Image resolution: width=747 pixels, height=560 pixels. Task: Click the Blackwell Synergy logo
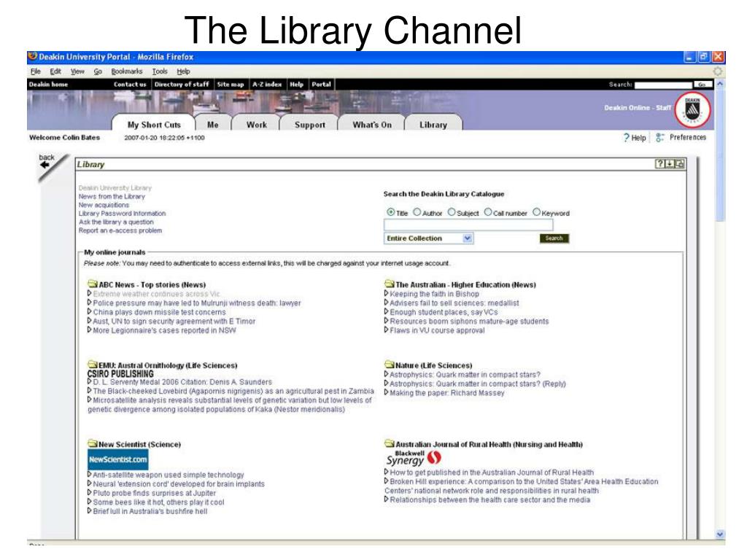click(x=414, y=458)
